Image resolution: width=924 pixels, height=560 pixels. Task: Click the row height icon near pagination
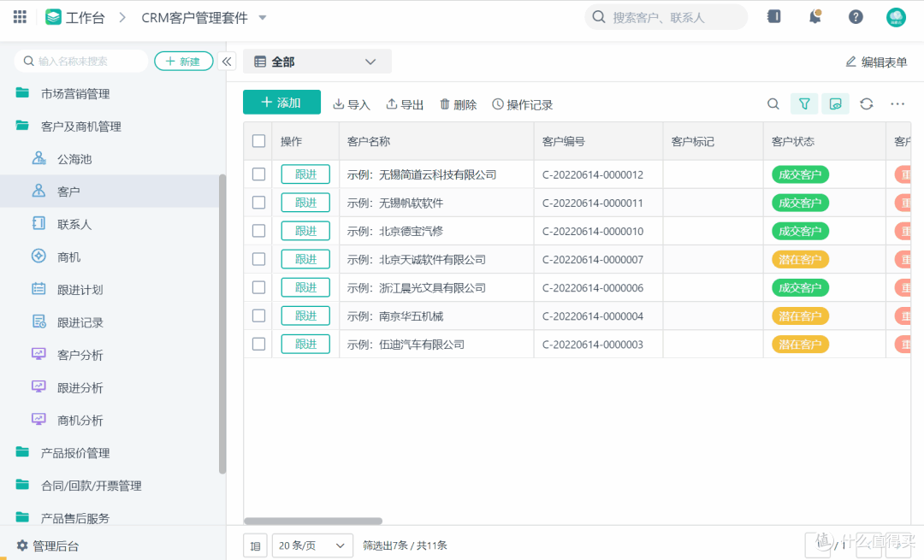(x=255, y=545)
